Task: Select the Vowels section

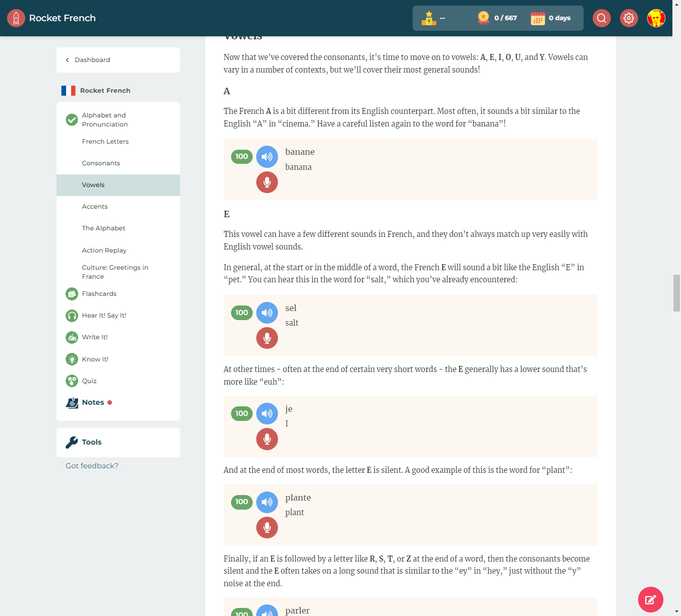Action: pos(118,185)
